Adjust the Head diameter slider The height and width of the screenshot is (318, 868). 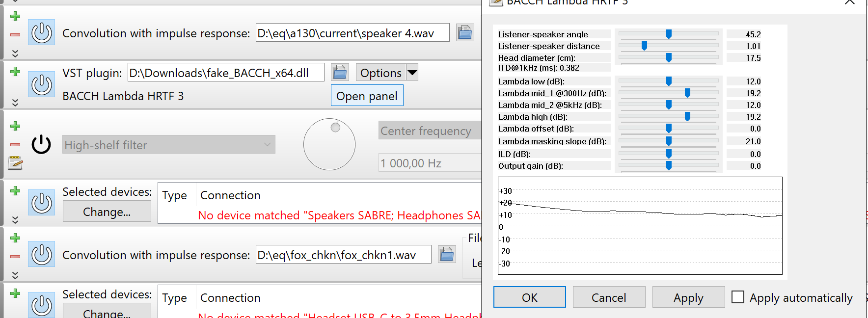tap(669, 57)
